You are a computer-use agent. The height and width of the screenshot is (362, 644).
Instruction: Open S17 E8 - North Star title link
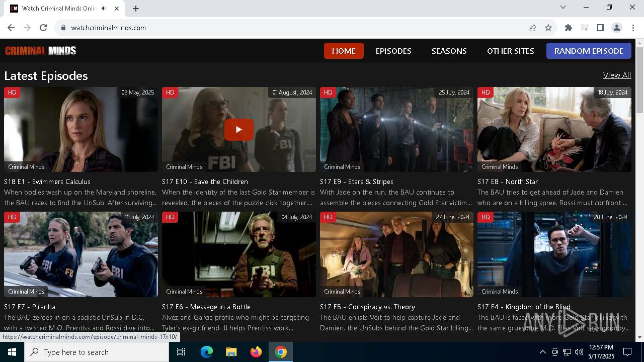pyautogui.click(x=508, y=182)
